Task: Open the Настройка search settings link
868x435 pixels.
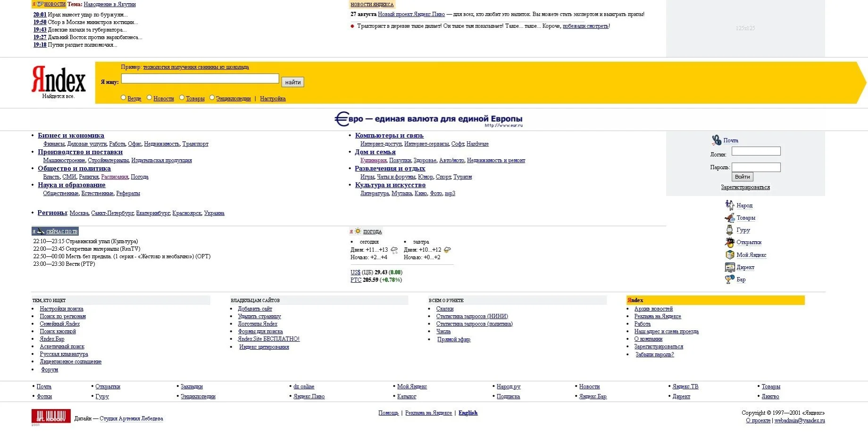Action: 273,98
